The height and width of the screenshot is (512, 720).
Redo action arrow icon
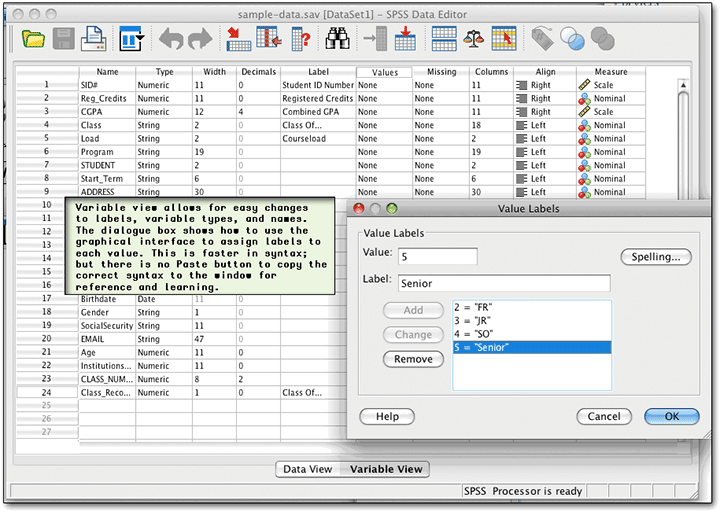(200, 39)
